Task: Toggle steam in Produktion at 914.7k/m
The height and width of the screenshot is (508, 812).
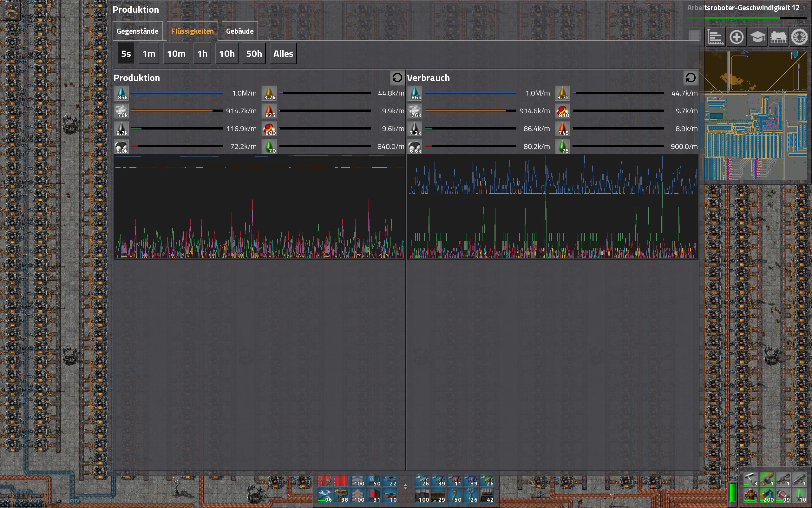Action: [x=121, y=111]
